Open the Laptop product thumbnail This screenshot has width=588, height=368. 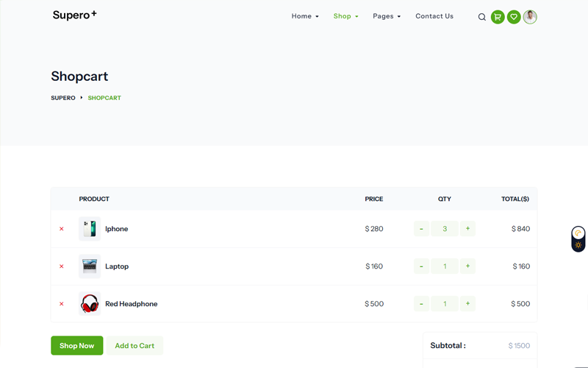click(90, 266)
